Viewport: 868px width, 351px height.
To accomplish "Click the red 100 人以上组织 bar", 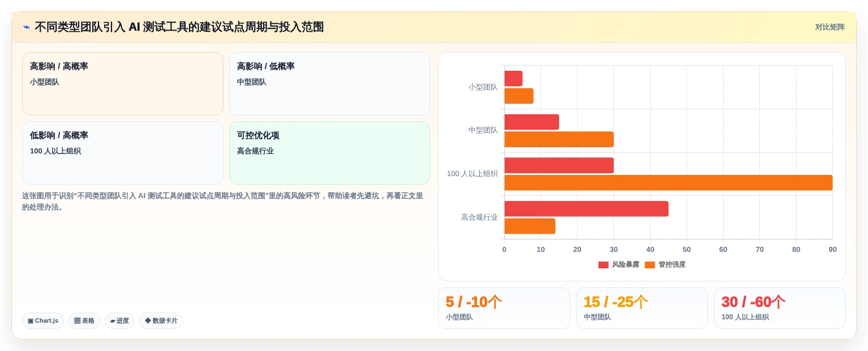I will [x=559, y=165].
